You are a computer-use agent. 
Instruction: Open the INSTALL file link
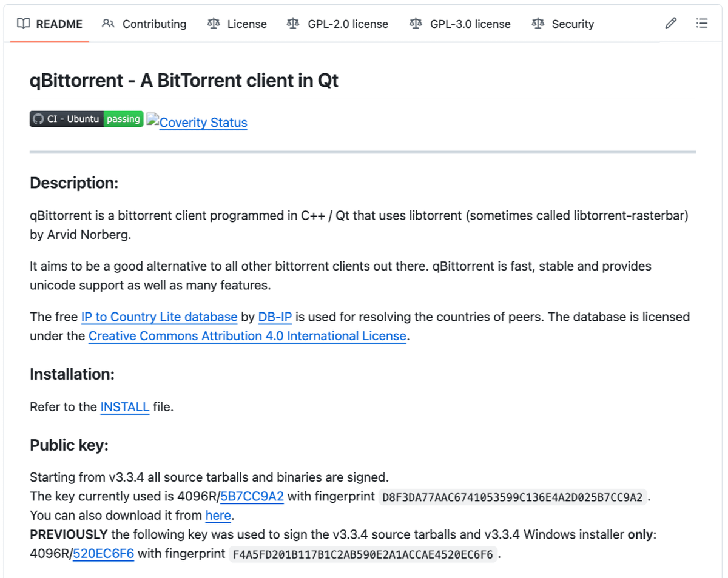click(x=124, y=407)
